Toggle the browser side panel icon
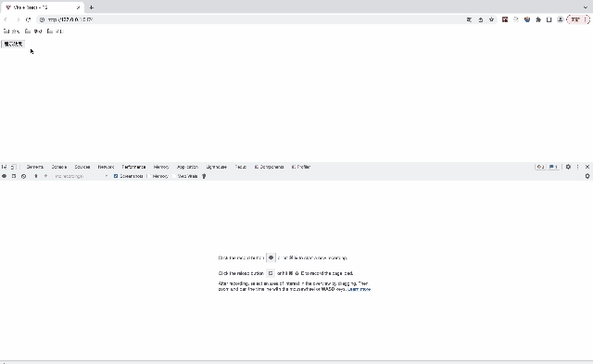The height and width of the screenshot is (364, 593). point(549,19)
